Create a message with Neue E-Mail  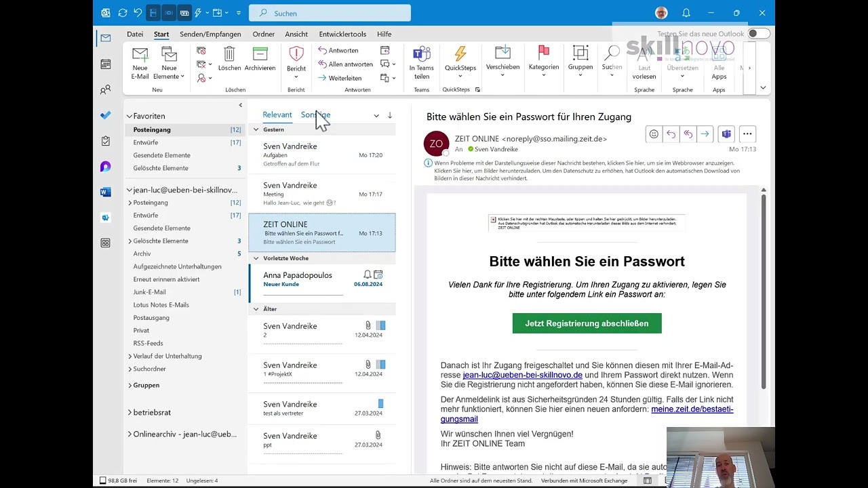140,63
